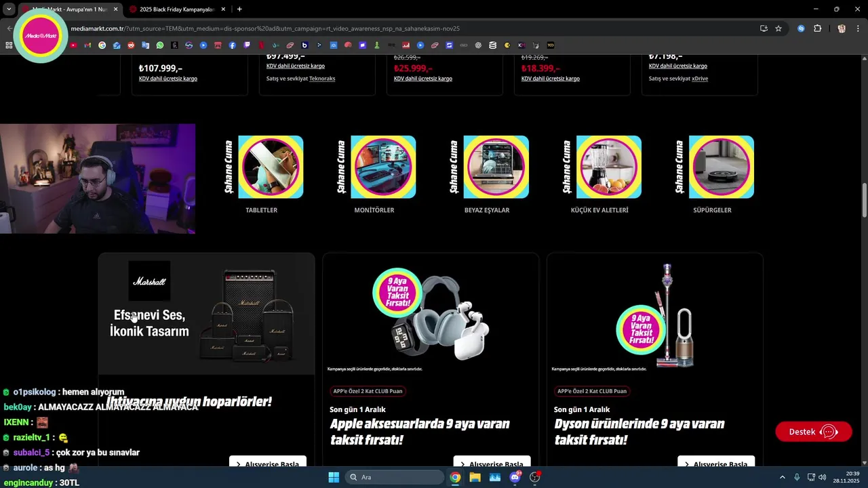Open the Reddit bookmark icon
This screenshot has height=488, width=868.
pyautogui.click(x=131, y=45)
